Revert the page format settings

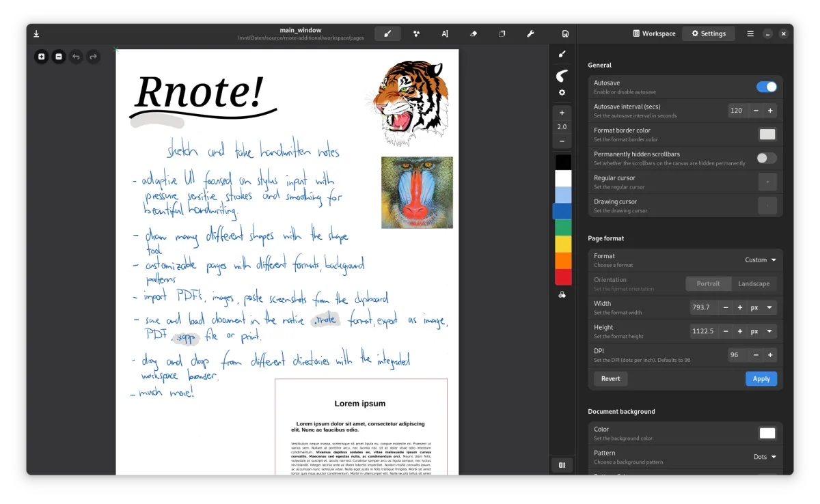(610, 378)
